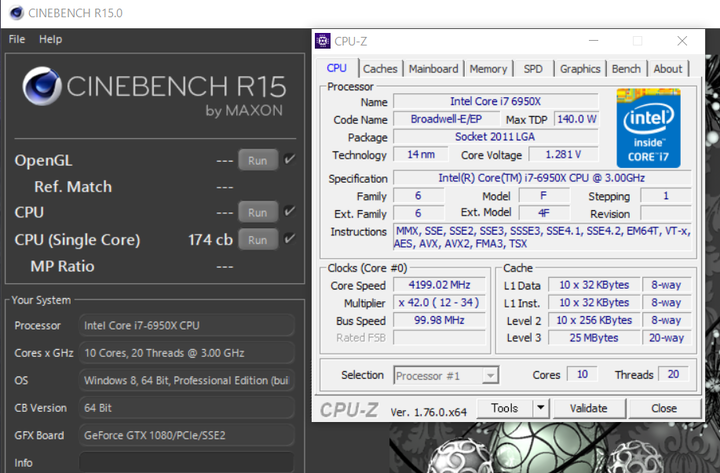Click the Level 3 cache value '25 MBytes'
720x473 pixels.
click(594, 338)
